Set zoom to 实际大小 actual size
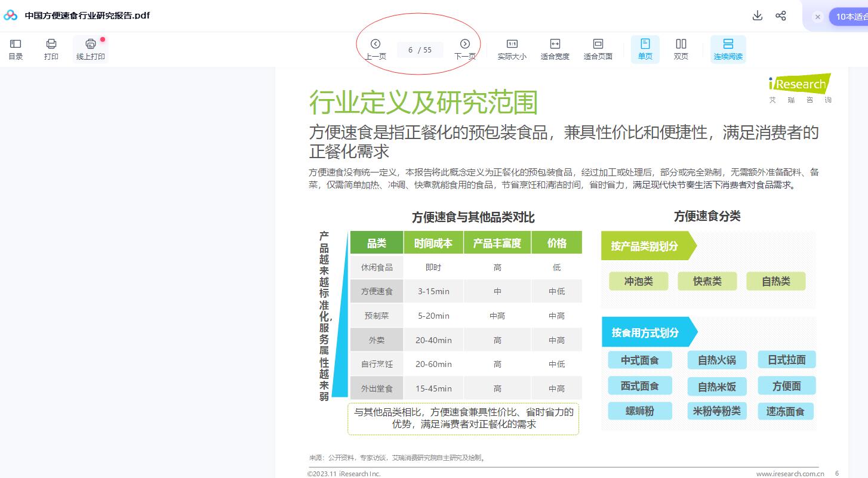This screenshot has width=868, height=478. pos(512,50)
